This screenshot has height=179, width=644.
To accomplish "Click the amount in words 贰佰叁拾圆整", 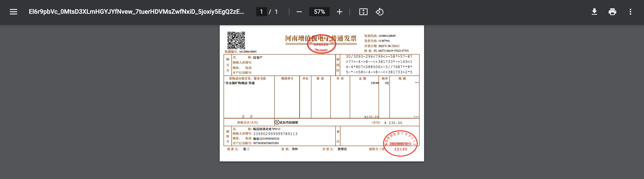I will [x=288, y=122].
